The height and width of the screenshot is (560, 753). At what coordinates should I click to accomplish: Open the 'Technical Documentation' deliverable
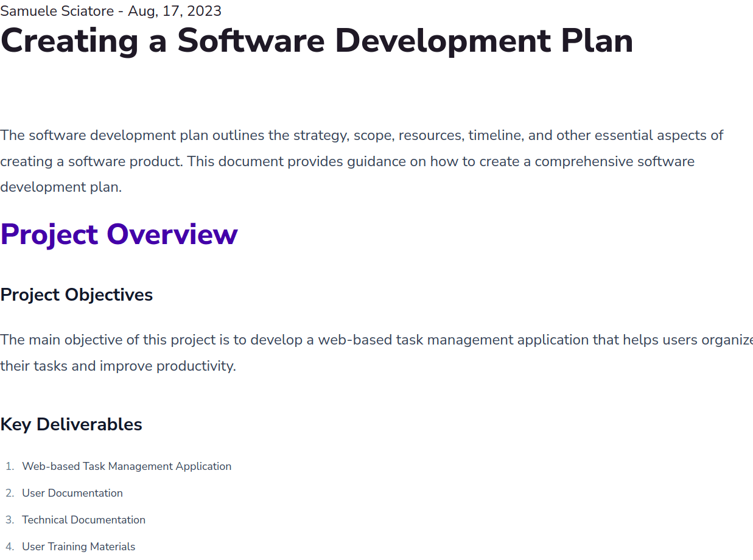point(83,520)
